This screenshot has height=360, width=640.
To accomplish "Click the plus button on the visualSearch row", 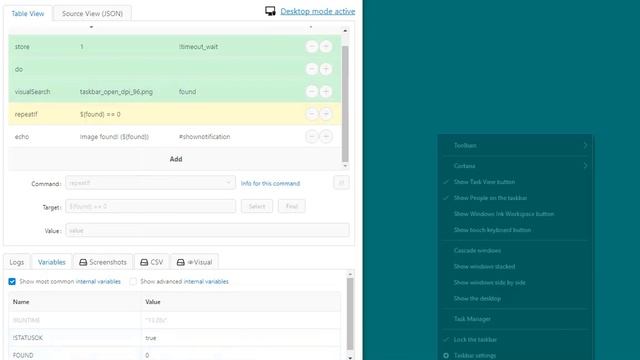I will click(x=326, y=91).
